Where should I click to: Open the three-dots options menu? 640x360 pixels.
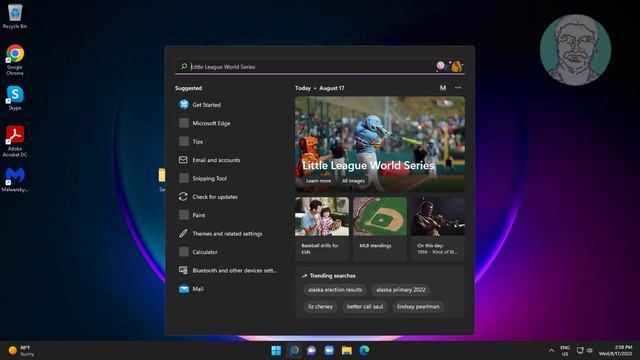click(458, 88)
